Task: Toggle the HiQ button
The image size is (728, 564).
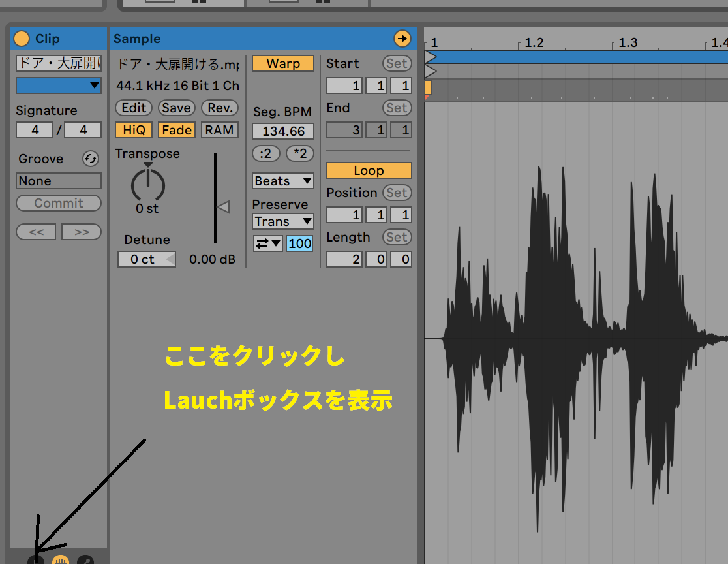Action: [134, 130]
